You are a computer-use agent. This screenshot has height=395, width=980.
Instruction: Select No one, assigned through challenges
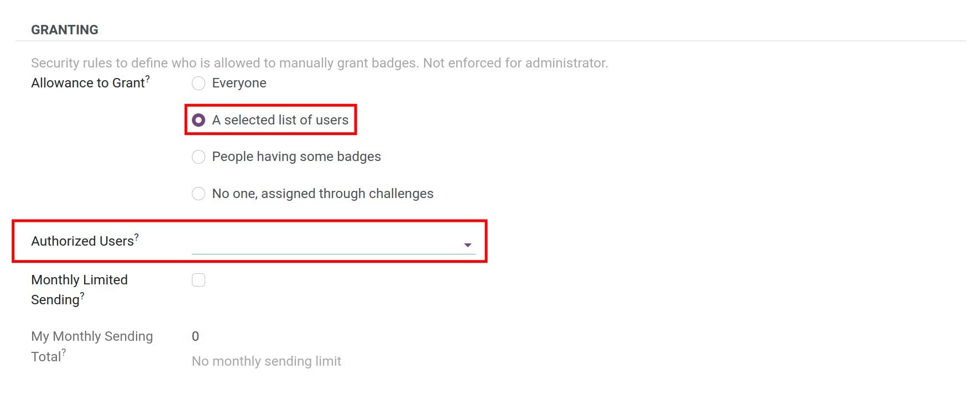[198, 194]
